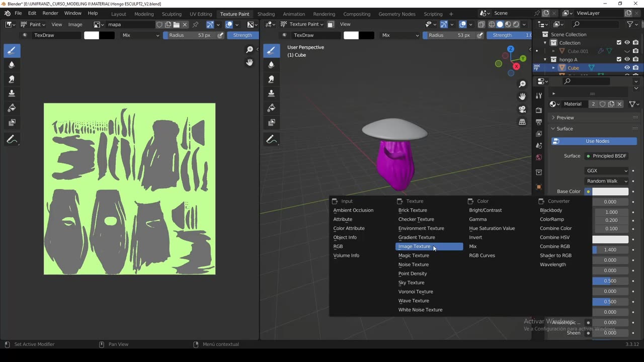Viewport: 644px width, 362px height.
Task: Select the Mask tool in image editor toolbar
Action: (12, 122)
